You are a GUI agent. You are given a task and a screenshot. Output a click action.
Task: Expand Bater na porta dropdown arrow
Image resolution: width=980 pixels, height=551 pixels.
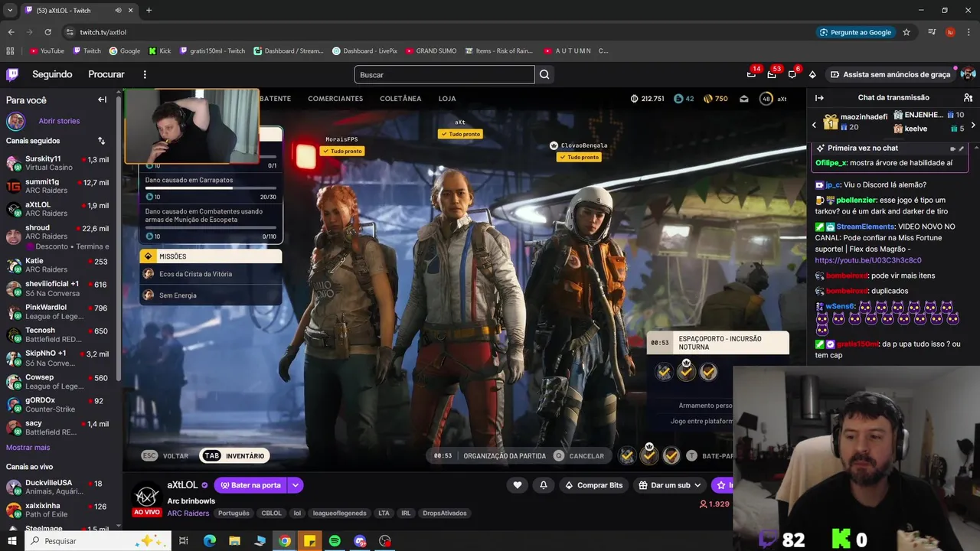295,485
